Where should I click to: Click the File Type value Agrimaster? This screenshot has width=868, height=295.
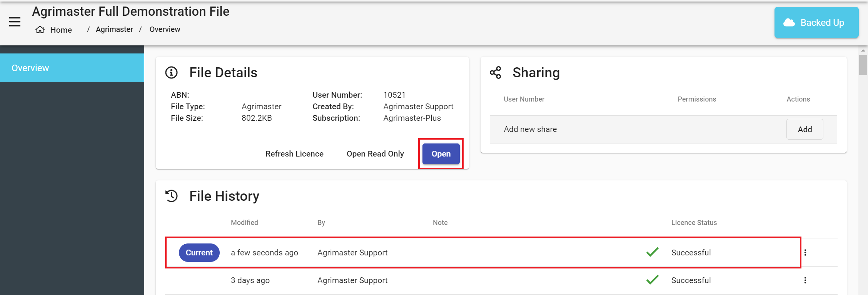pos(261,107)
